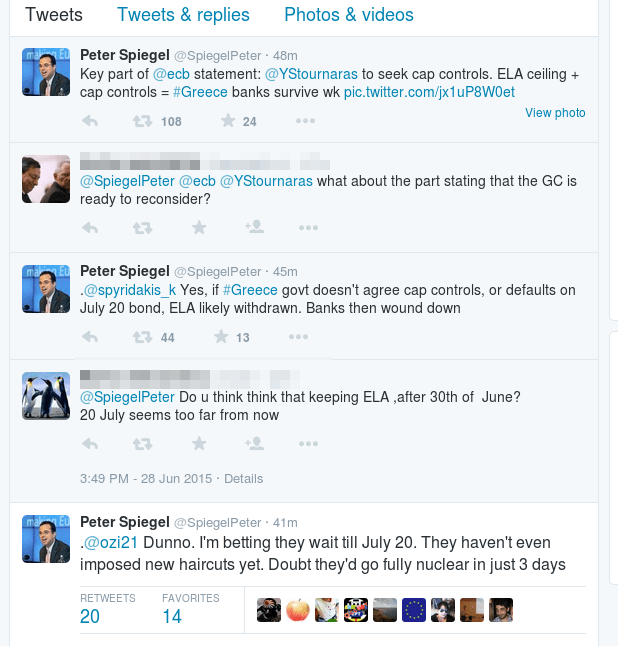Open Details of the 3:49 PM tweet
618x646 pixels.
pyautogui.click(x=243, y=478)
